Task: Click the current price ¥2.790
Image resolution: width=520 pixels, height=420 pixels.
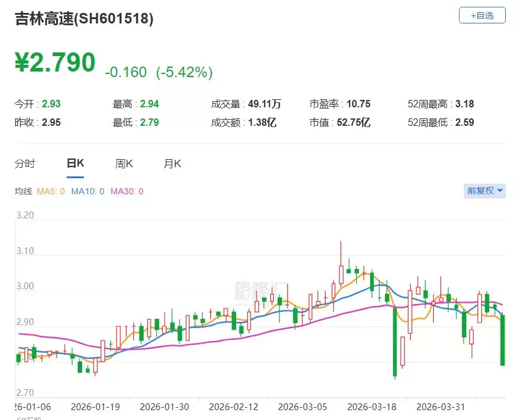Action: (55, 62)
